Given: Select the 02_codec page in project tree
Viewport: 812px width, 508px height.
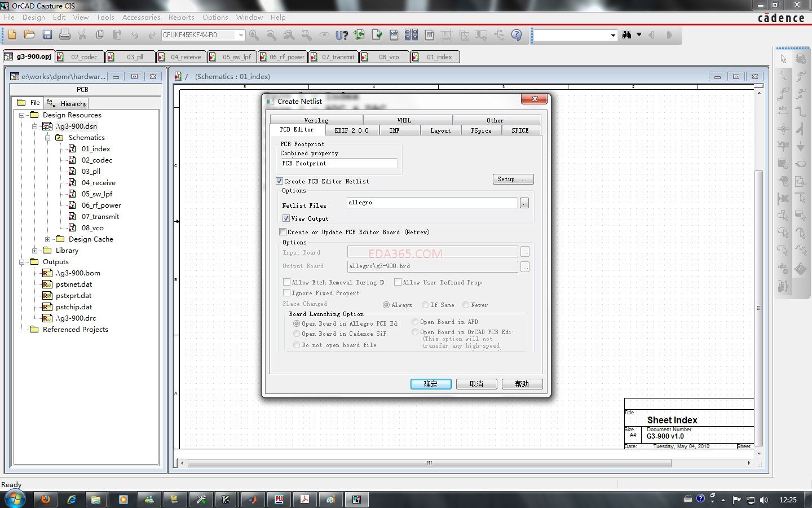Looking at the screenshot, I should 96,160.
